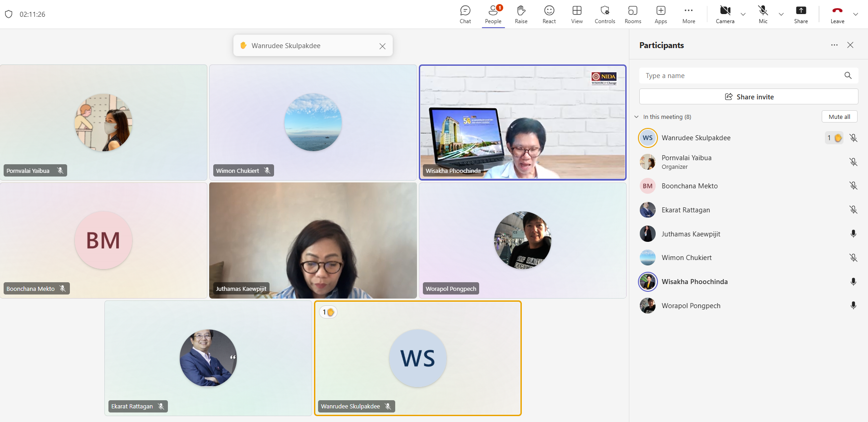Viewport: 868px width, 422px height.
Task: Expand the Mic options dropdown arrow
Action: [x=781, y=14]
